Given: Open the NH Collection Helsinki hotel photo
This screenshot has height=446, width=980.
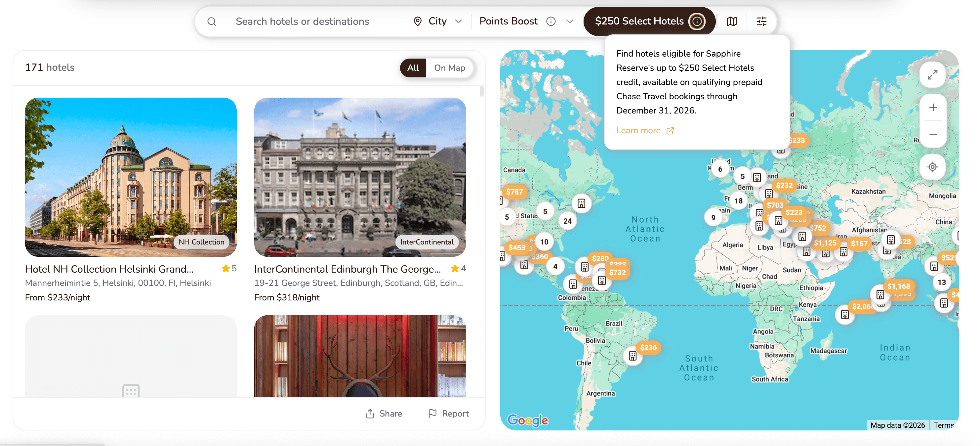Looking at the screenshot, I should (x=131, y=177).
